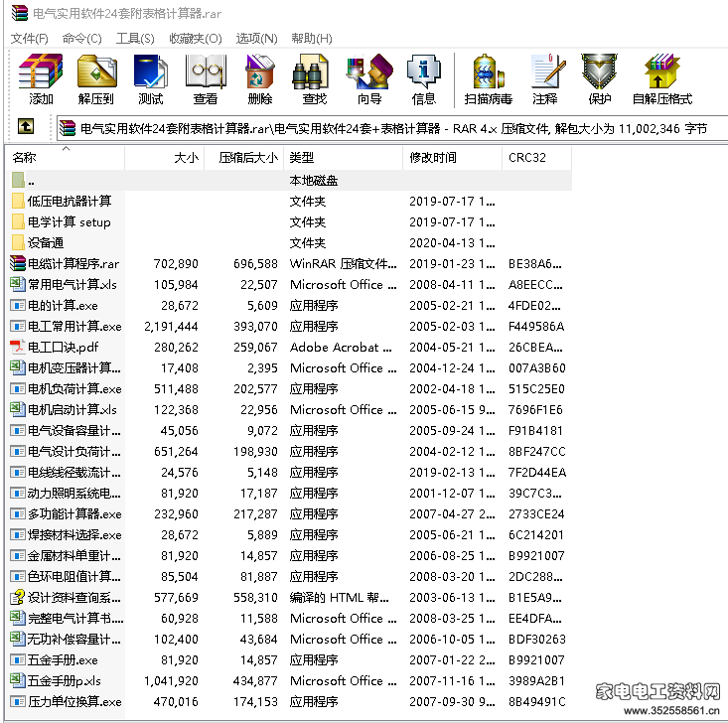Click the WinRAR title bar app icon
This screenshot has height=723, width=728.
20,13
